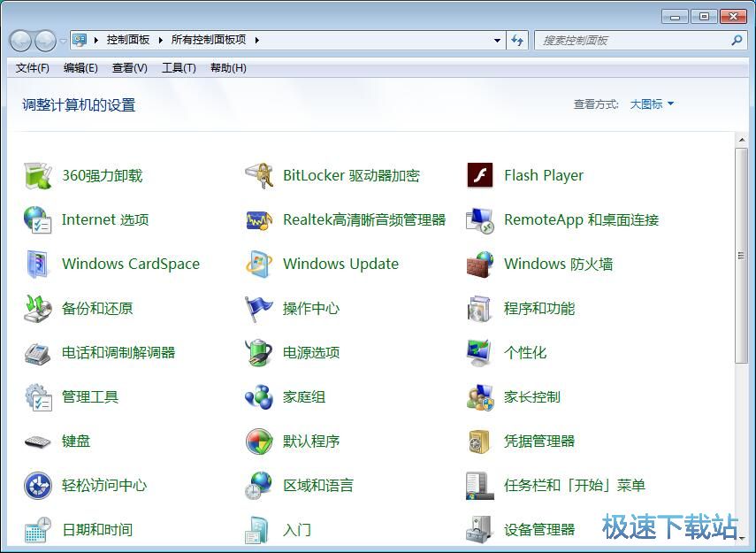This screenshot has height=553, width=756.
Task: Click the 控制面板 breadcrumb segment
Action: [x=128, y=40]
